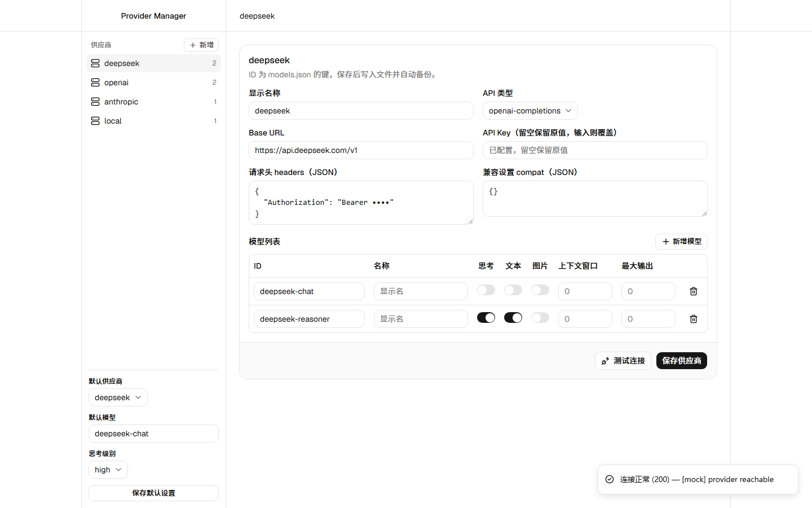Click the anthropic provider server icon
812x508 pixels.
95,102
